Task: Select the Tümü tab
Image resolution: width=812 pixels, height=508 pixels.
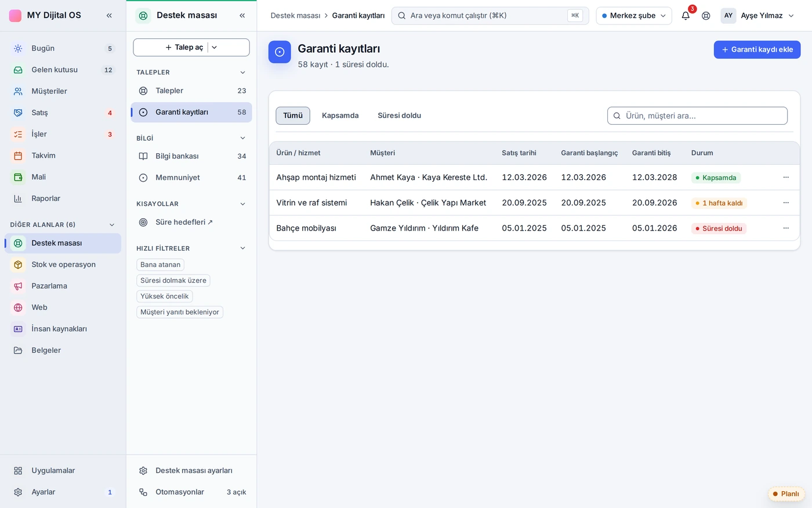Action: (293, 116)
